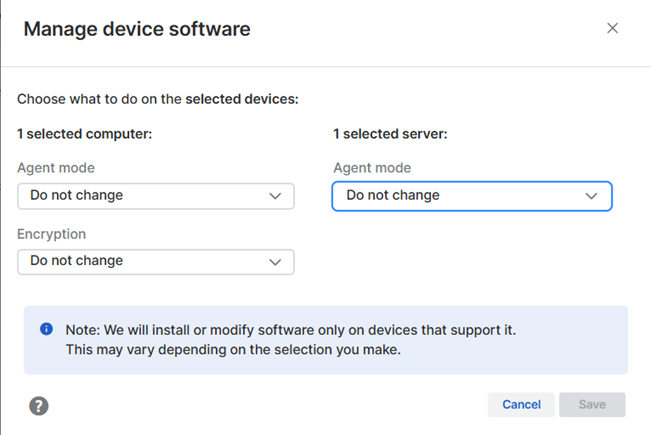Close the Manage device software dialog
This screenshot has height=435, width=651.
[x=613, y=28]
